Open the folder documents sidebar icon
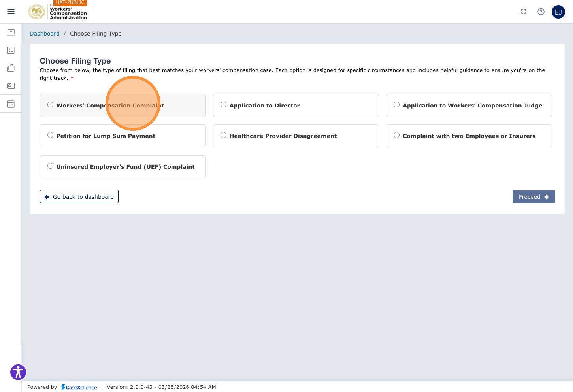 click(x=11, y=85)
